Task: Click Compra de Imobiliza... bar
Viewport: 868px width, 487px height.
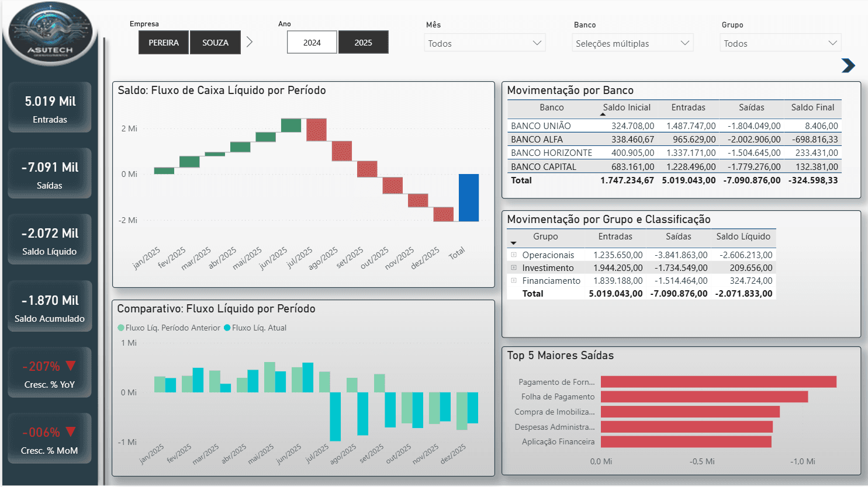Action: pyautogui.click(x=690, y=412)
